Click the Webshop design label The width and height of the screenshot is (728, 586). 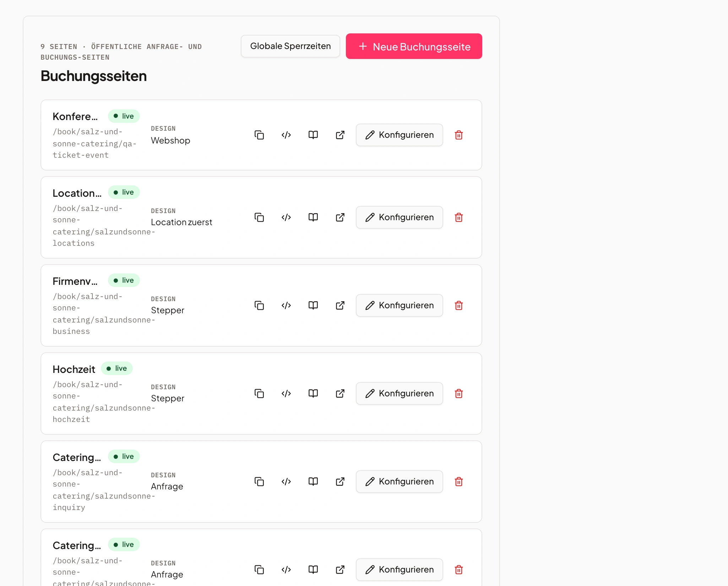(x=170, y=141)
